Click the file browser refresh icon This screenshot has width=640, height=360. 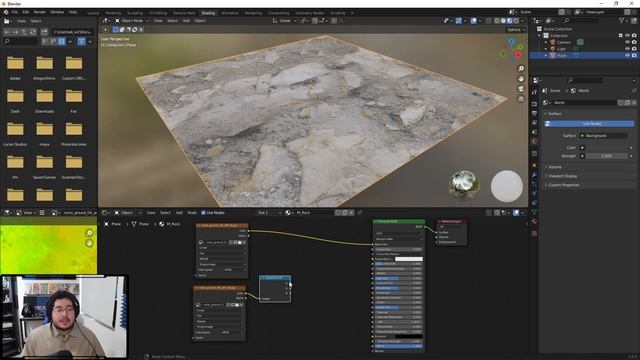click(x=33, y=31)
